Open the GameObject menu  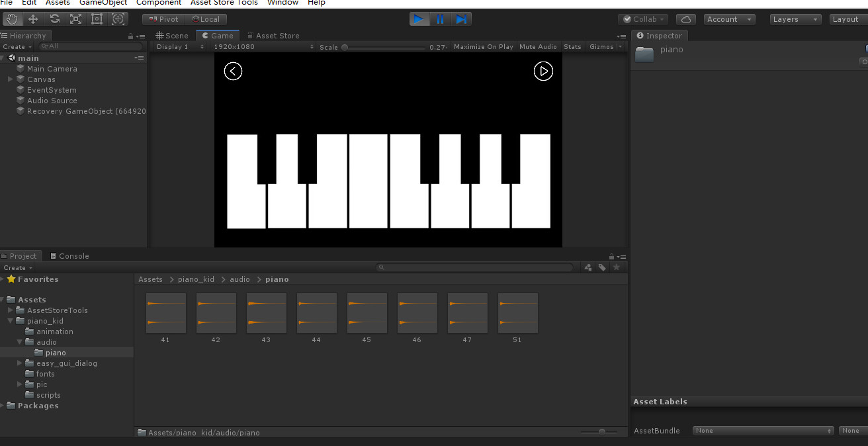click(x=103, y=3)
